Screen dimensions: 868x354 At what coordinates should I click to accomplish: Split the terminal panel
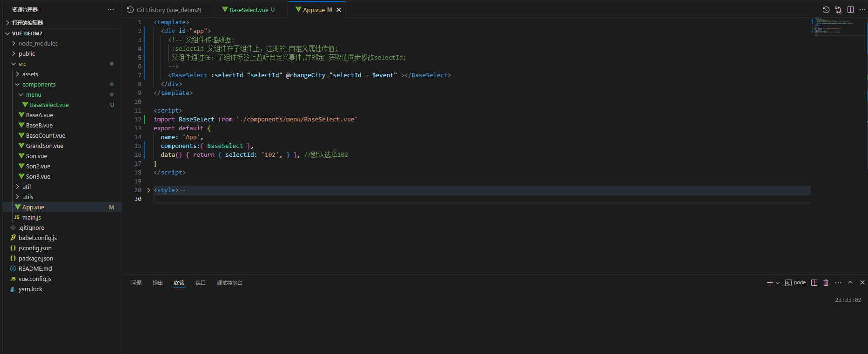(814, 283)
